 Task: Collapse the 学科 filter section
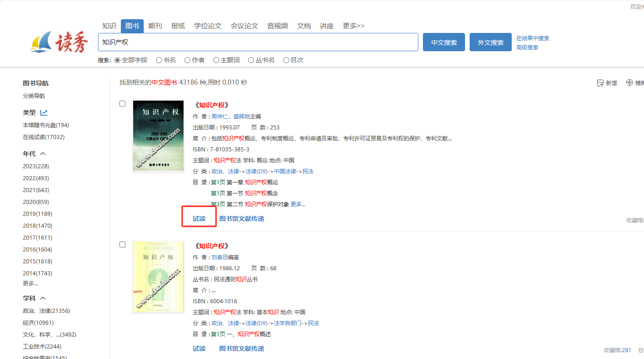tap(43, 298)
